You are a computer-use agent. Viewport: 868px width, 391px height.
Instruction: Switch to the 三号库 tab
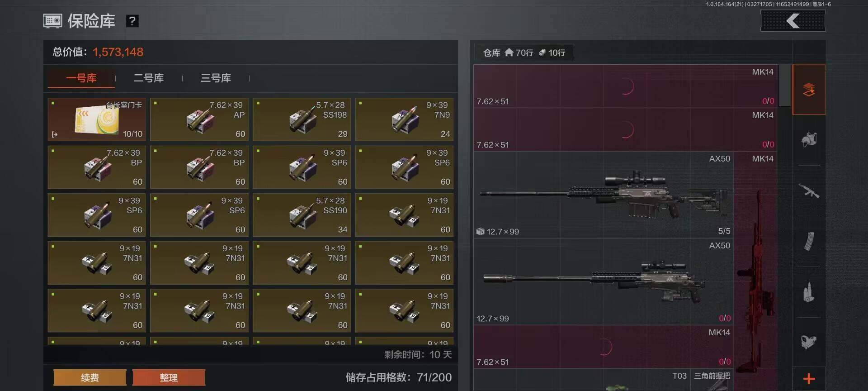click(x=216, y=78)
